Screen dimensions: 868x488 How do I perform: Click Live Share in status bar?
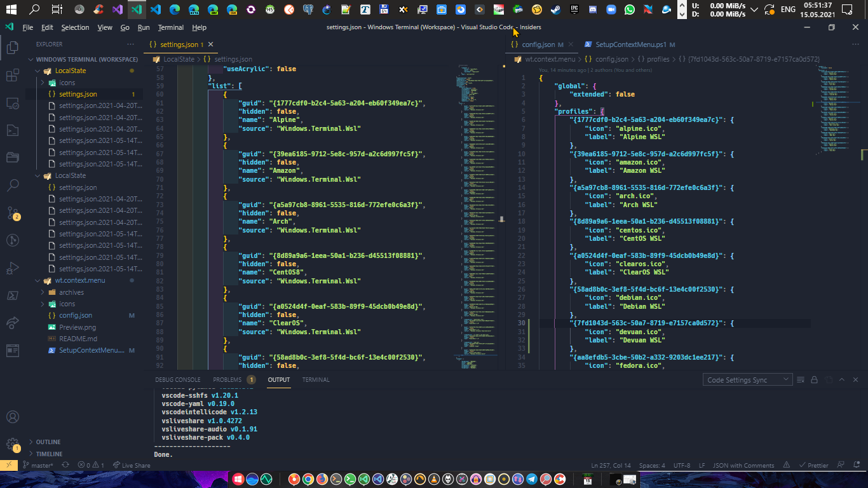pyautogui.click(x=132, y=465)
